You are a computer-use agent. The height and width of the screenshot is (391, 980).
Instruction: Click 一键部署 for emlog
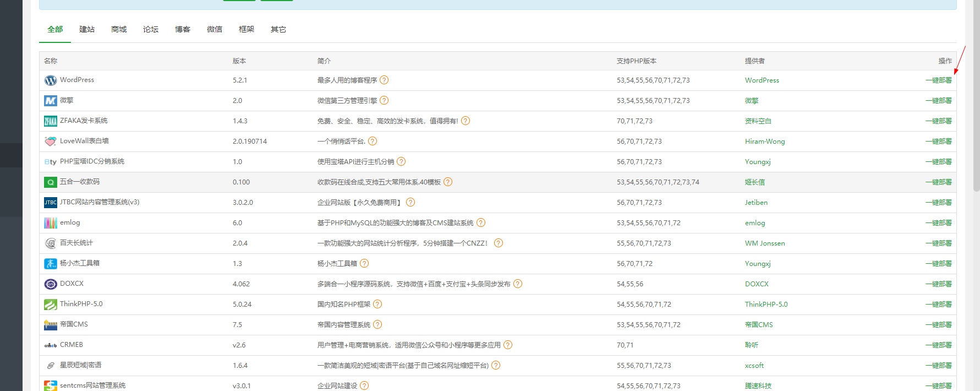[x=939, y=223]
